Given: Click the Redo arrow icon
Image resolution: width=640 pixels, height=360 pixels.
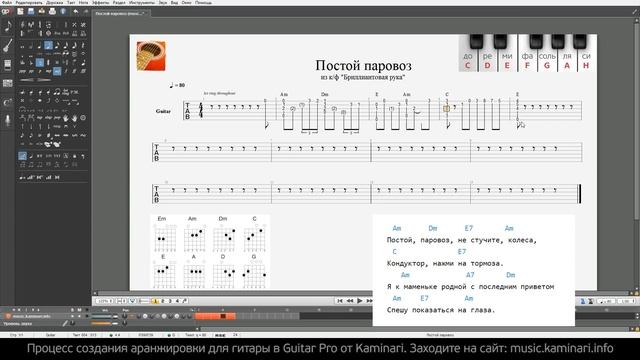Looking at the screenshot, I should point(85,11).
